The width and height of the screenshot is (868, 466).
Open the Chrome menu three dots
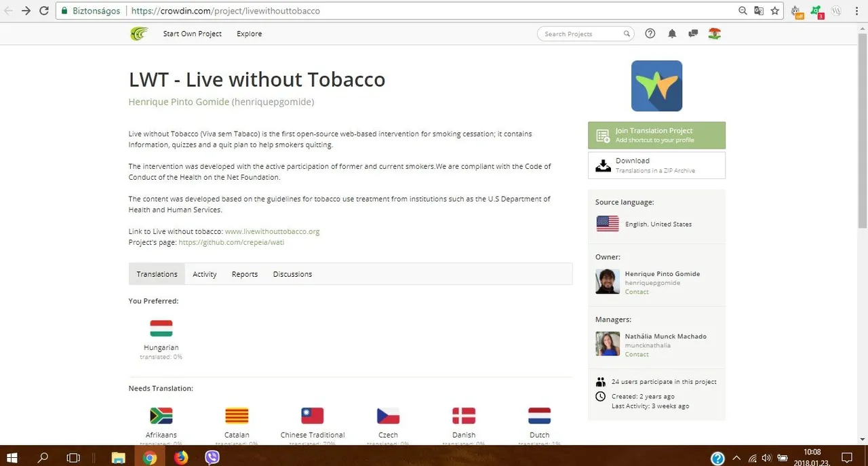(858, 11)
